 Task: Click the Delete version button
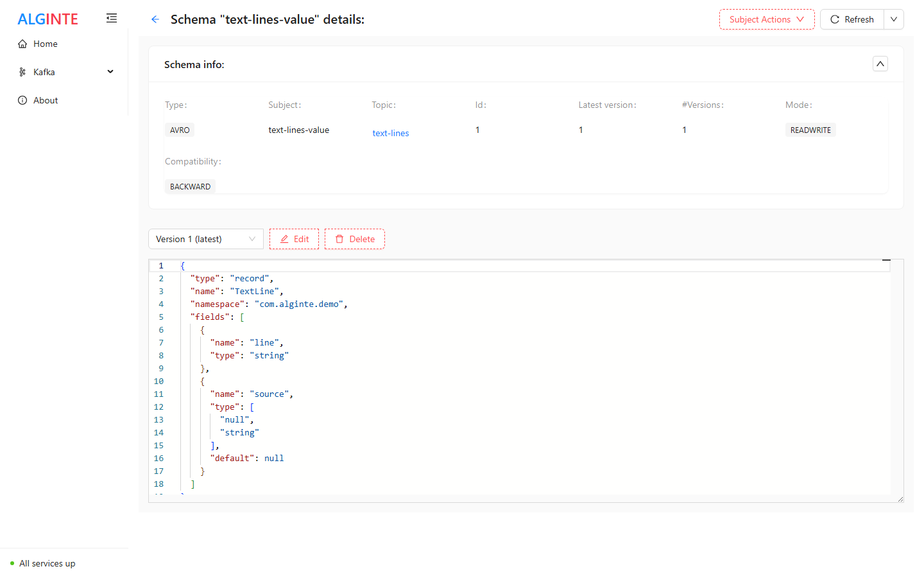[x=355, y=239]
